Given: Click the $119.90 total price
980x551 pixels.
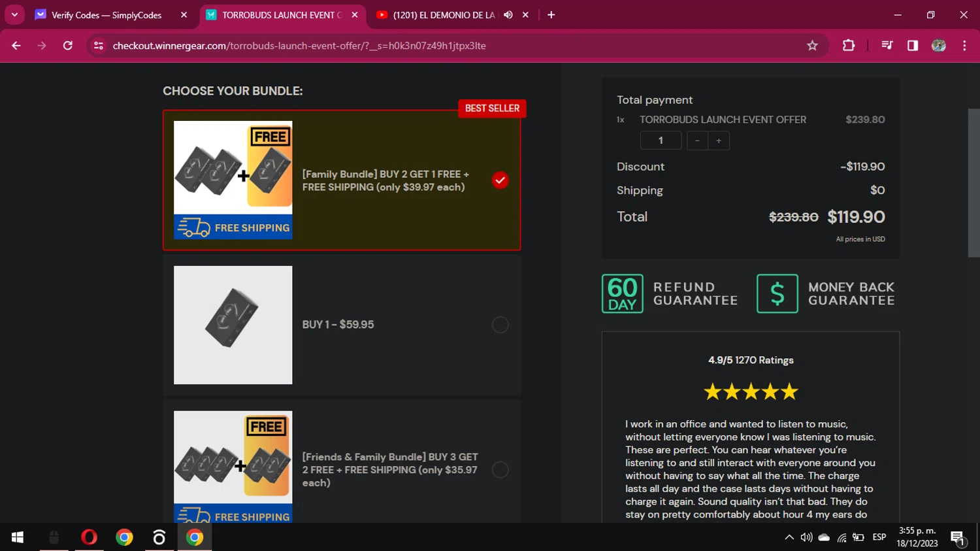Looking at the screenshot, I should 856,217.
